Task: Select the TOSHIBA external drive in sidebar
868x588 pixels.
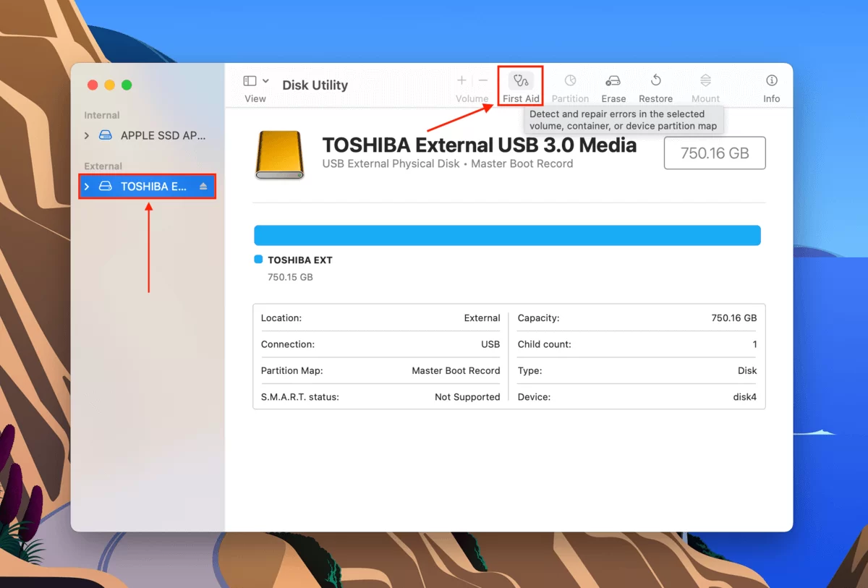Action: pyautogui.click(x=148, y=186)
